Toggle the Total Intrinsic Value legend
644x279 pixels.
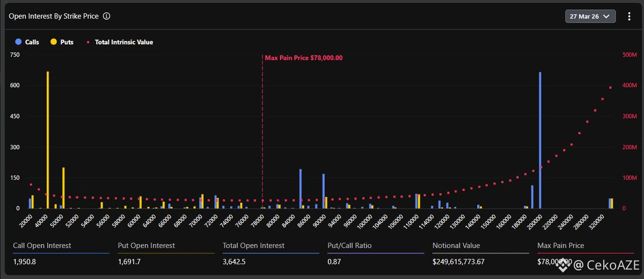(119, 42)
